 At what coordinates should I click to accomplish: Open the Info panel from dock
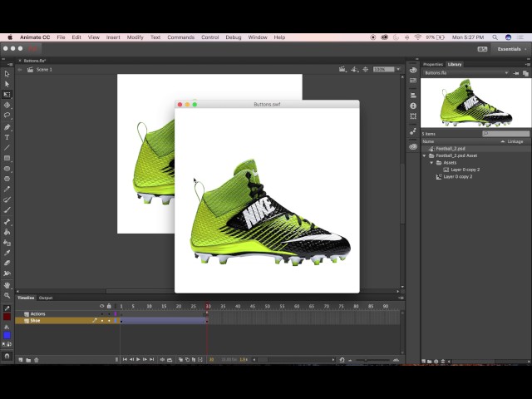[413, 106]
